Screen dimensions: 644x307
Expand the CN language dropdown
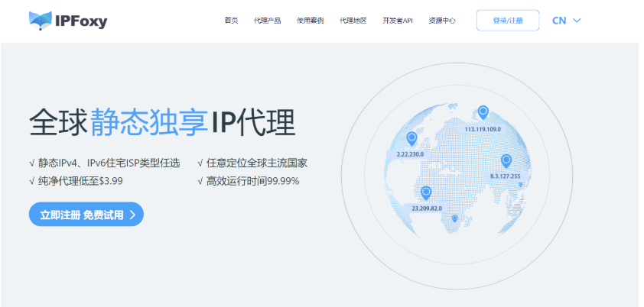[x=567, y=21]
